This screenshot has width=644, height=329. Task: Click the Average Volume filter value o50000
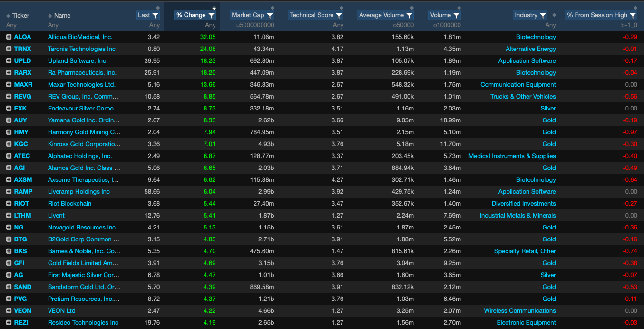tap(403, 25)
